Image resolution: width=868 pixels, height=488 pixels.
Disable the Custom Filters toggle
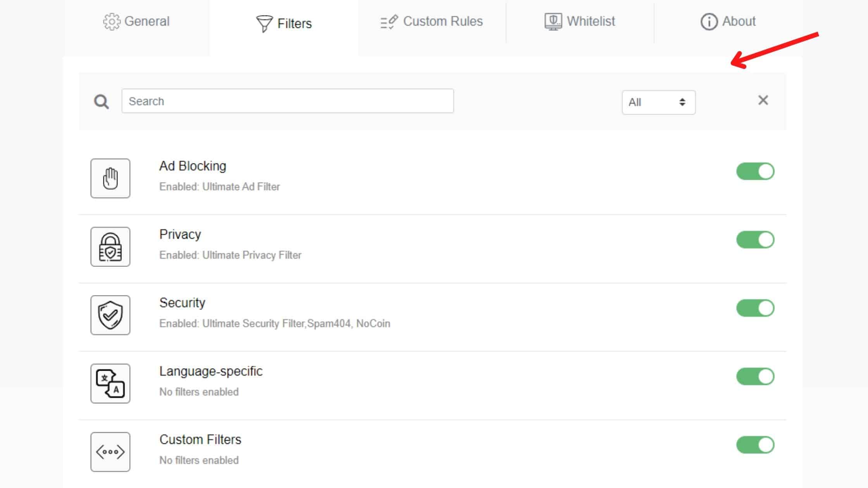point(755,445)
